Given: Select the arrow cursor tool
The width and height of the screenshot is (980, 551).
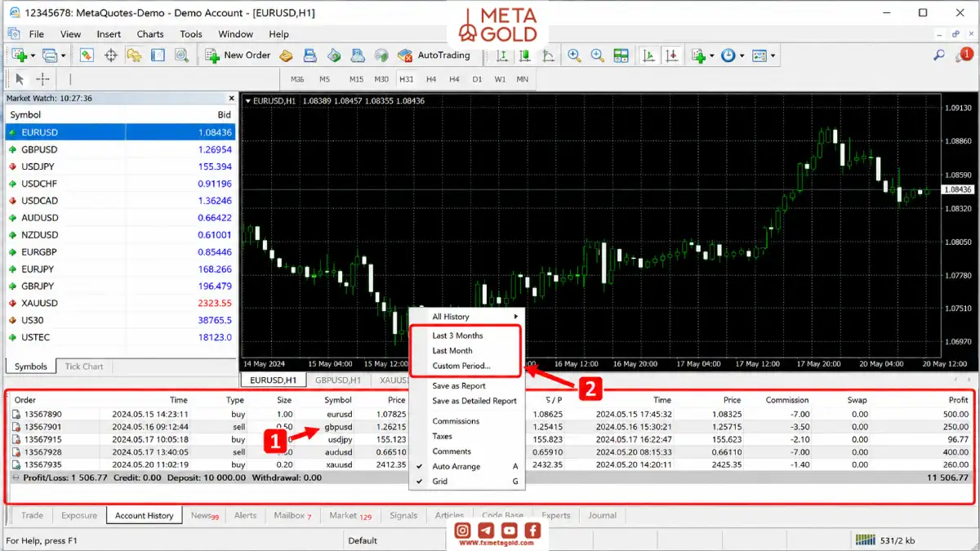Looking at the screenshot, I should point(20,79).
